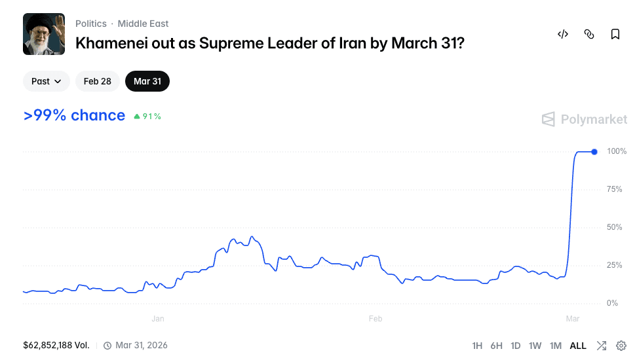
Task: Open the Middle East category link
Action: click(x=143, y=24)
